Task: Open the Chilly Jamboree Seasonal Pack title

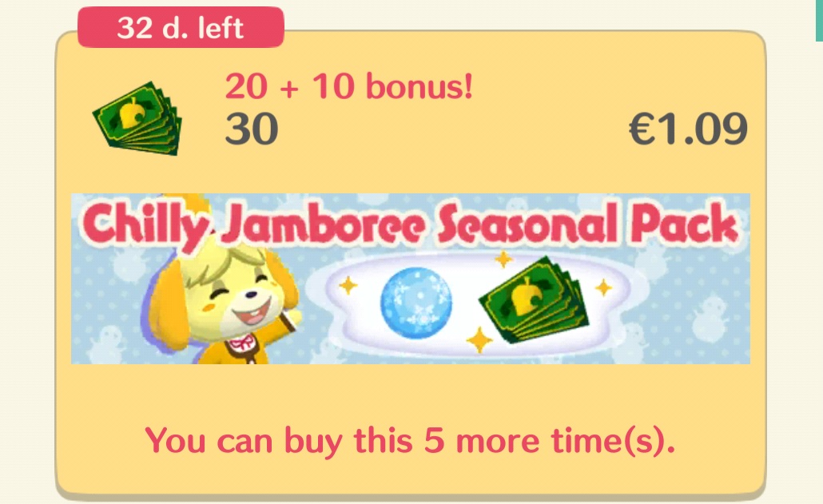Action: click(x=411, y=224)
